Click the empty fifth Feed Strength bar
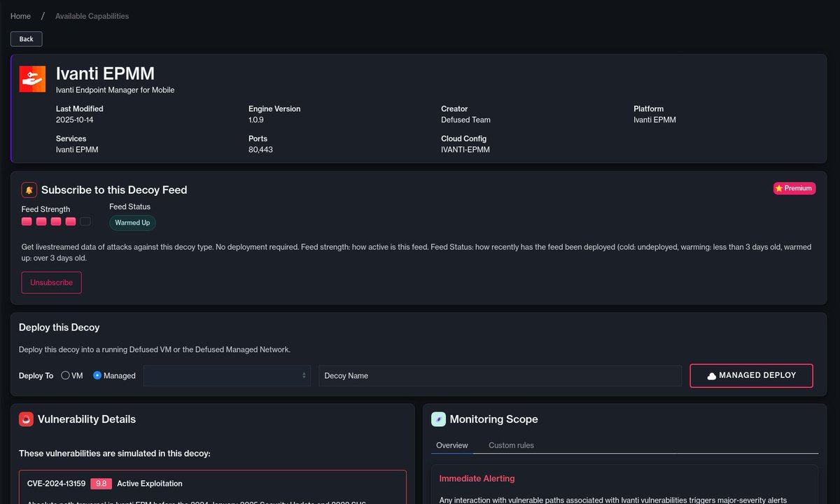The image size is (840, 504). [85, 221]
